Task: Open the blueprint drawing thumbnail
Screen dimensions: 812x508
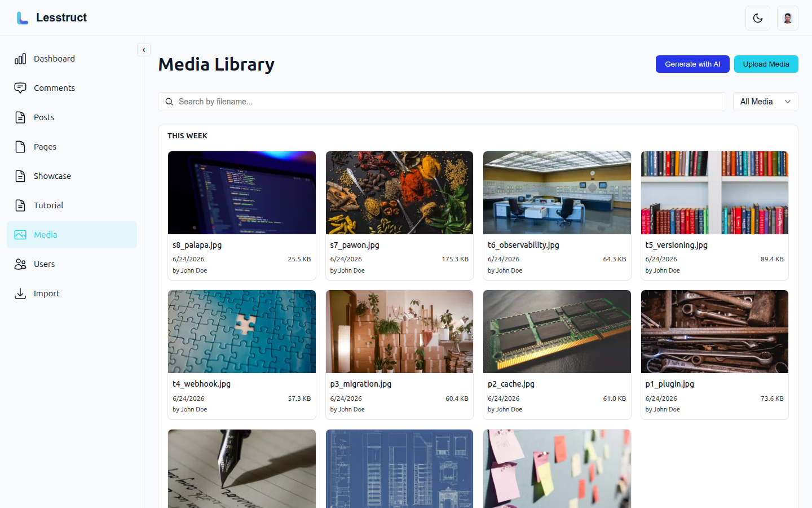Action: (399, 469)
